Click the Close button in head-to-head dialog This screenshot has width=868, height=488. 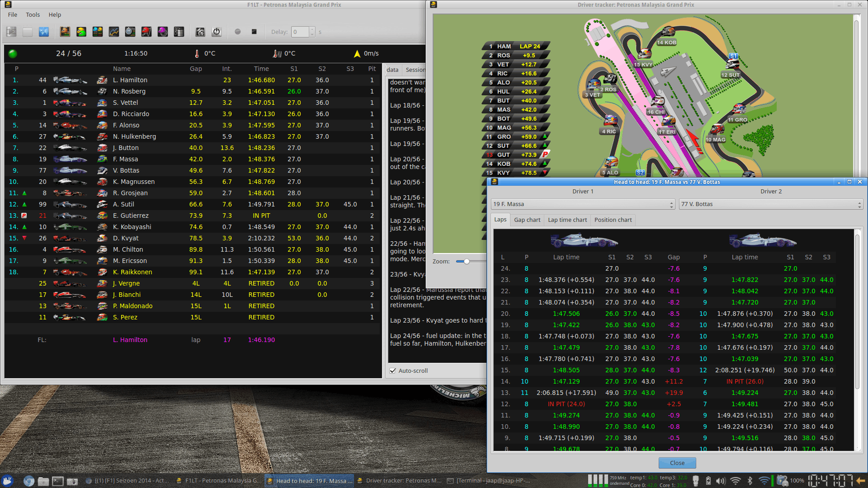677,463
